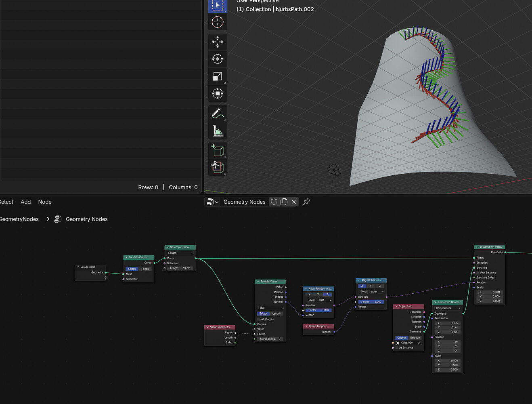Set Object Info transform space to Relative
The image size is (532, 404).
tap(415, 338)
